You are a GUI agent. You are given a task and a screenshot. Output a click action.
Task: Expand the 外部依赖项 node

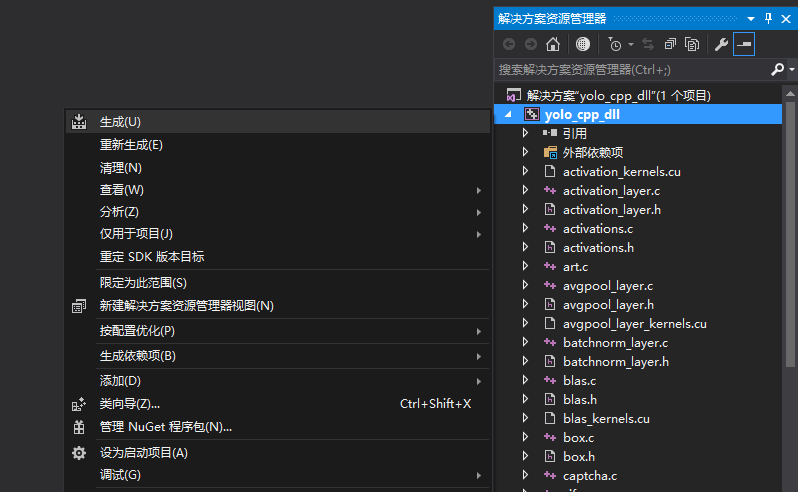point(525,152)
